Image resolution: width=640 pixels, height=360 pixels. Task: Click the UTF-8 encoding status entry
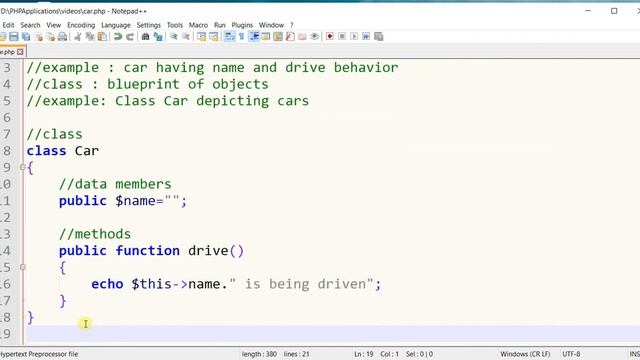tap(571, 354)
